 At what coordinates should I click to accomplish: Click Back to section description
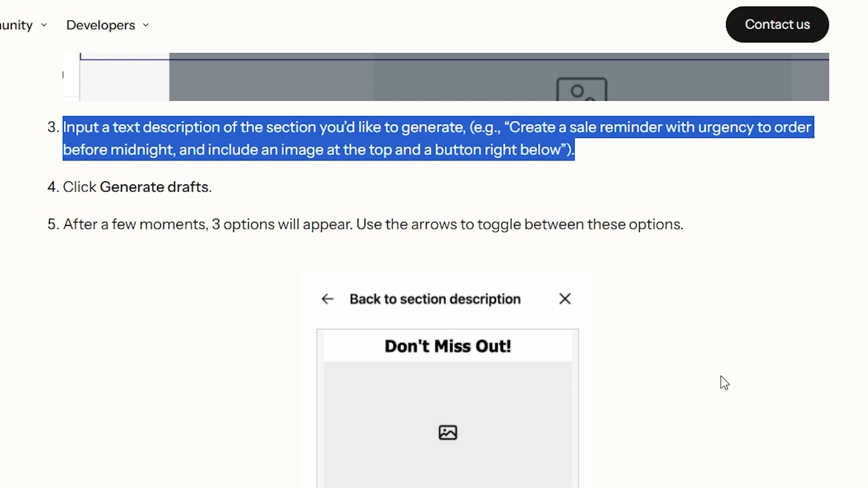[x=434, y=299]
